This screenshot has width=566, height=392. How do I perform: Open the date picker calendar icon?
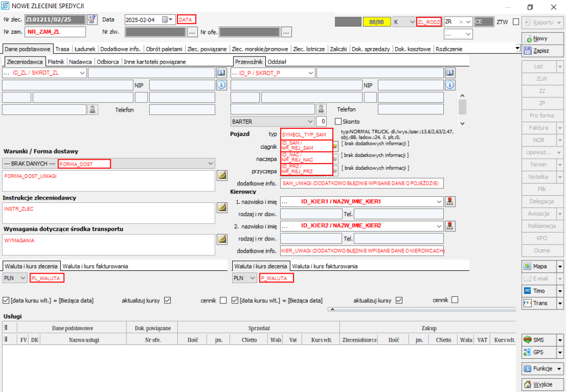pyautogui.click(x=164, y=20)
